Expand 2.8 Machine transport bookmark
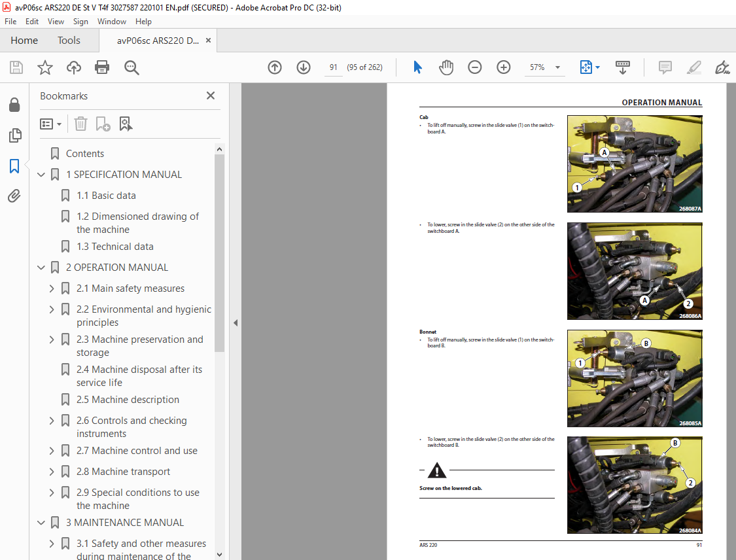Image resolution: width=736 pixels, height=560 pixels. [52, 472]
